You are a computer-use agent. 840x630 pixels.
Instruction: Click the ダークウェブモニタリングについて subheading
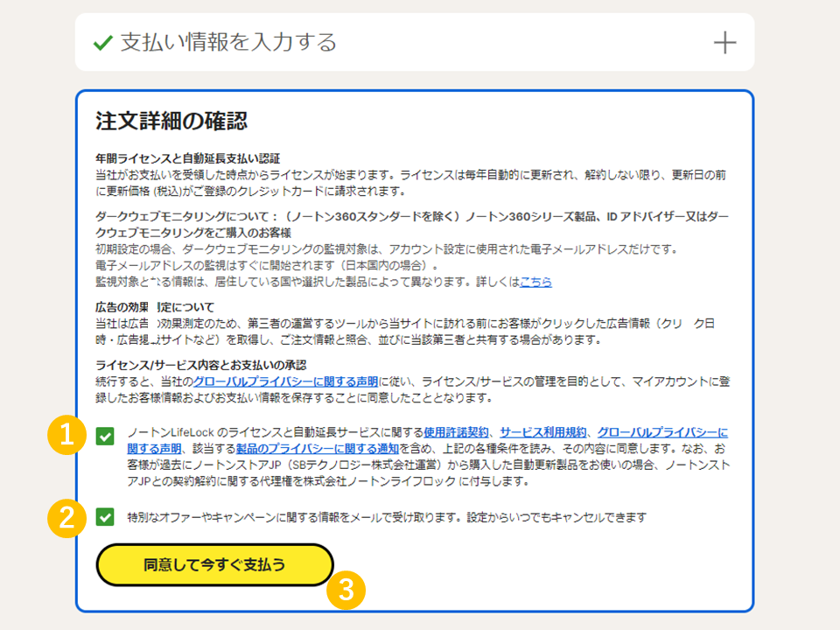(412, 225)
